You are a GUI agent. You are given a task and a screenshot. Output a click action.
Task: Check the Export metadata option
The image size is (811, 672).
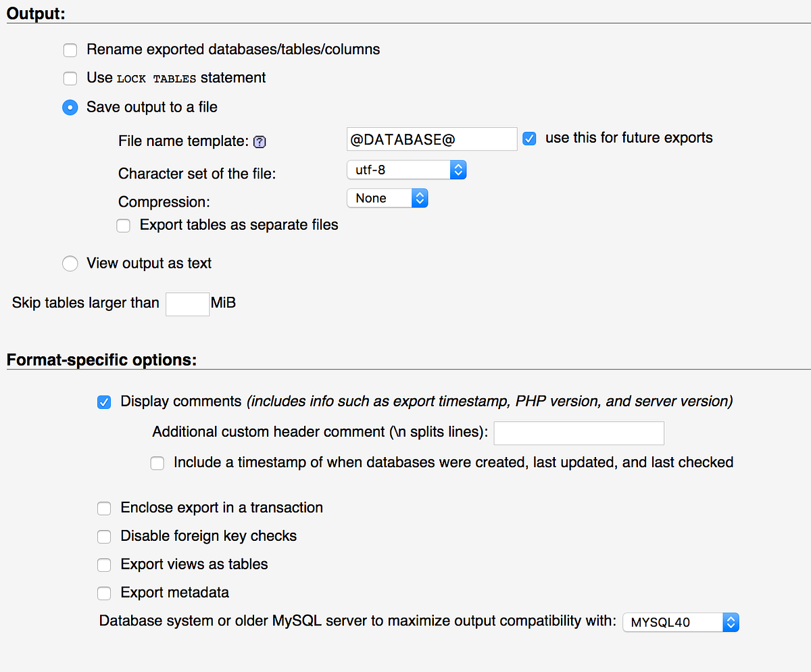[x=104, y=594]
